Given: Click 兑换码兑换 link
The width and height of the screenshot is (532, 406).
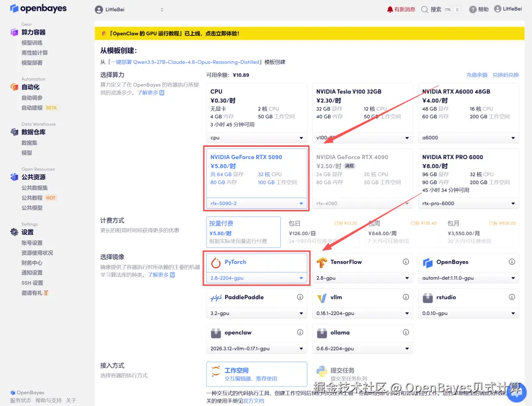Looking at the screenshot, I should [x=505, y=75].
